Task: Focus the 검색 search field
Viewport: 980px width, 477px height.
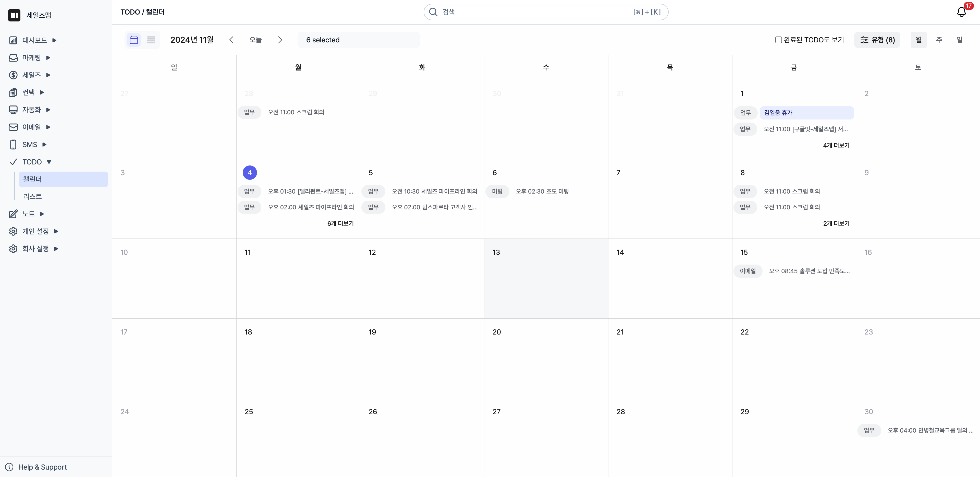Action: click(546, 12)
